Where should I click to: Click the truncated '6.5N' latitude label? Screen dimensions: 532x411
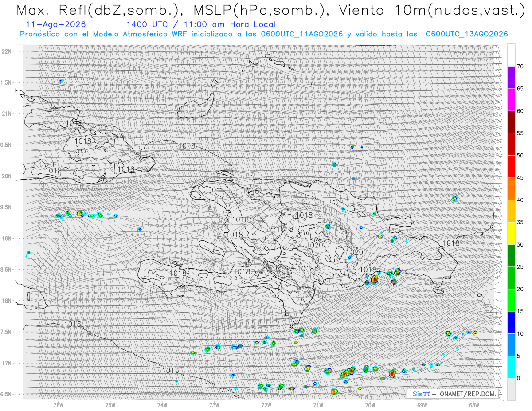point(6,394)
